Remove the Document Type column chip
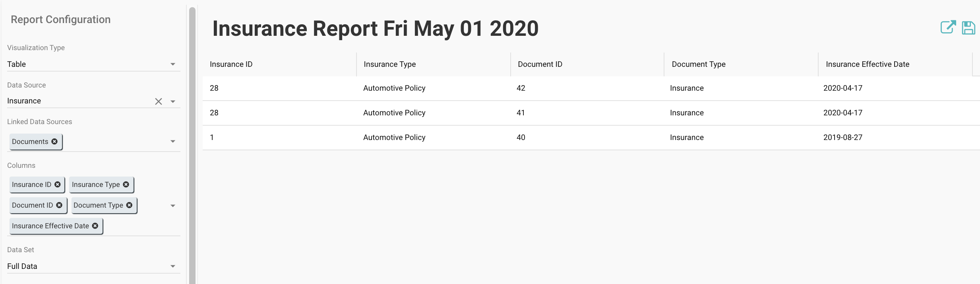This screenshot has width=980, height=284. pos(129,205)
